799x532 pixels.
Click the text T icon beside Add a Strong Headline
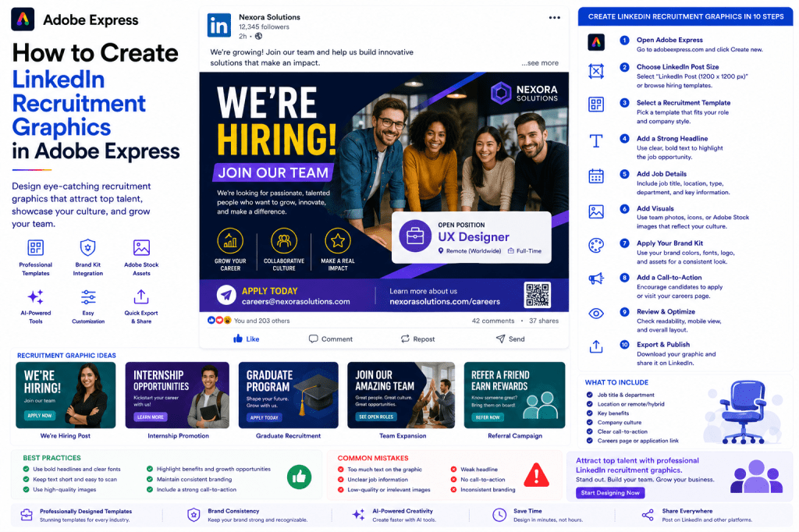click(596, 140)
